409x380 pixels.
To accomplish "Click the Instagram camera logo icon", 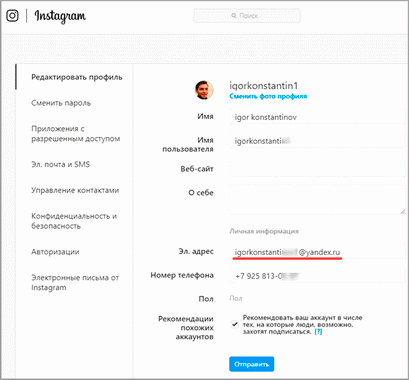I will point(12,16).
